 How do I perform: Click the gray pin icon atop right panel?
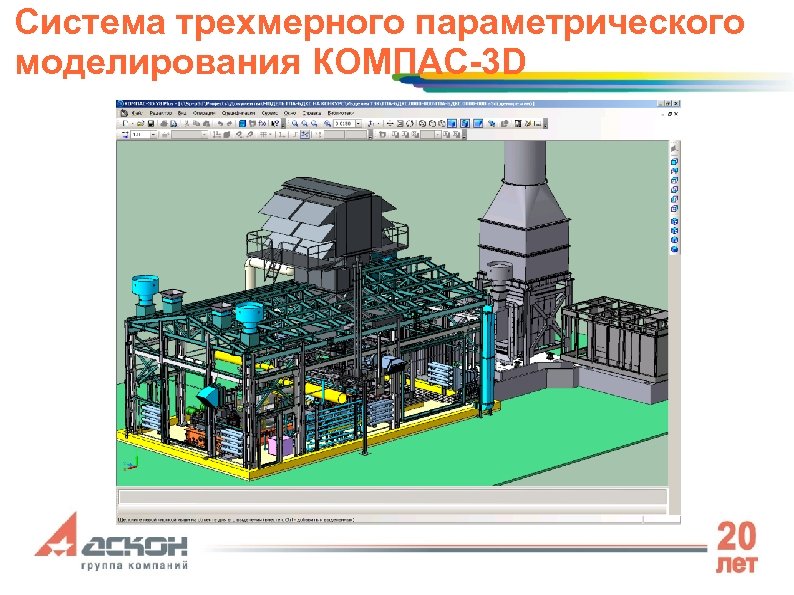[x=674, y=148]
